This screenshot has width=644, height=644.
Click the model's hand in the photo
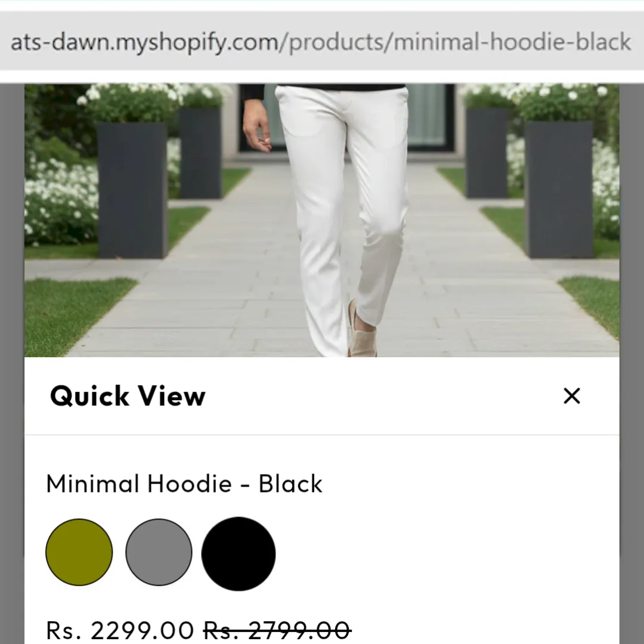[x=256, y=126]
